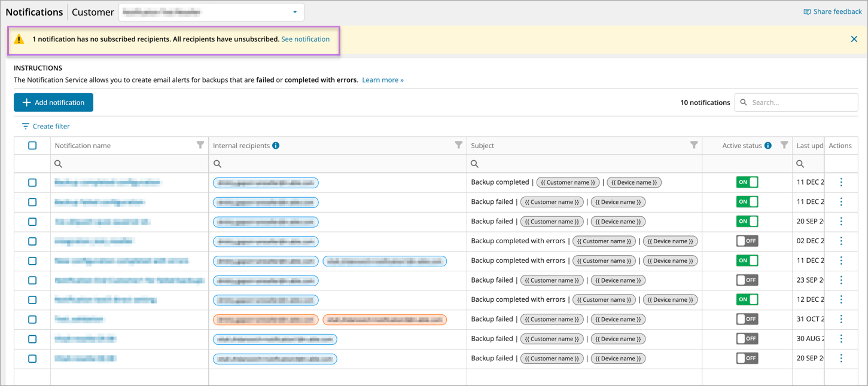868x386 pixels.
Task: Click the magnifier icon in the top Search box
Action: pyautogui.click(x=744, y=102)
